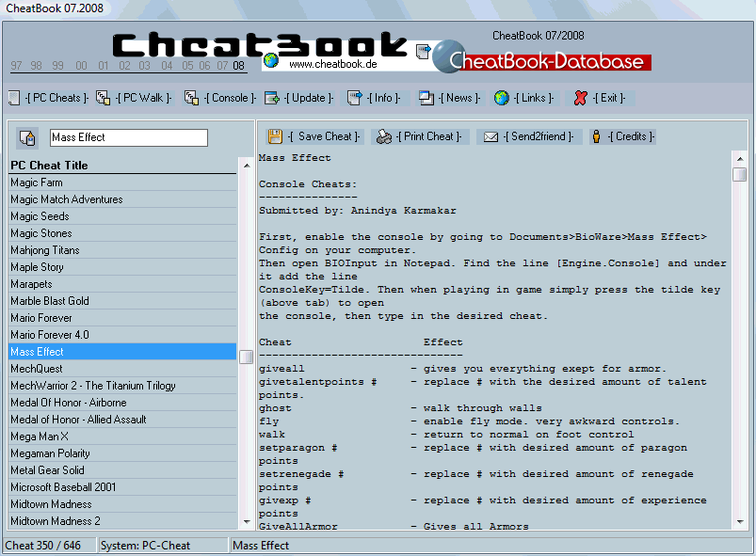Click the search field containing Mass Effect

tap(129, 137)
